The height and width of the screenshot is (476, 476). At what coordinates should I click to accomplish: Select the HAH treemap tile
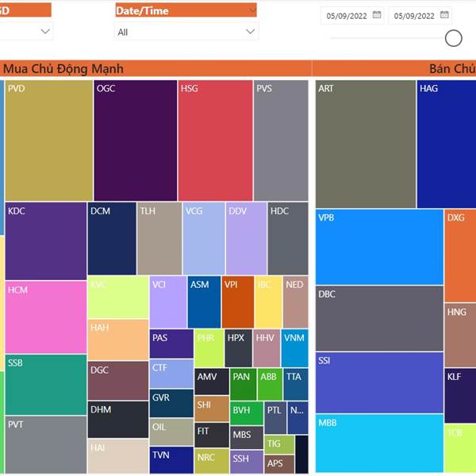[x=118, y=340]
